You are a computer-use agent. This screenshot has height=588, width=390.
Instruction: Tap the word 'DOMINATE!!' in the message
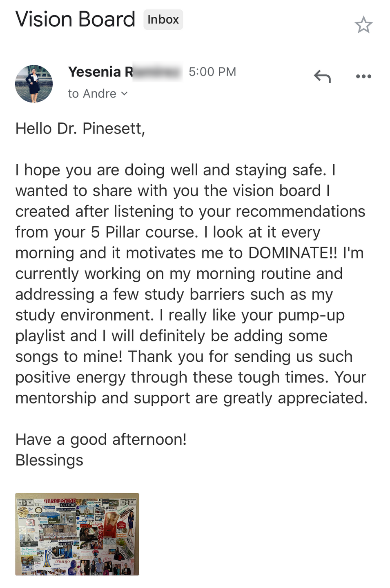point(293,253)
